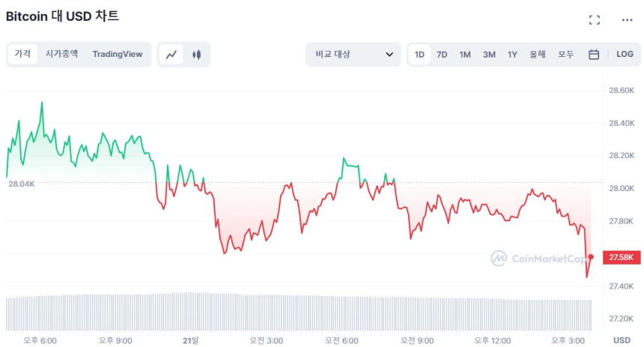Open the three-dot more options menu

[x=628, y=20]
